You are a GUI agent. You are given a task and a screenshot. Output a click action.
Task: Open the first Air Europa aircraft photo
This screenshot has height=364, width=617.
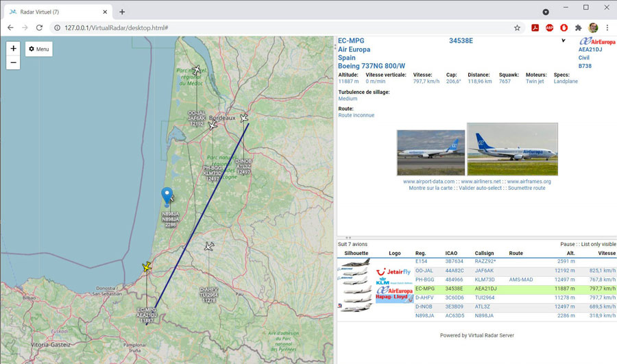[431, 153]
